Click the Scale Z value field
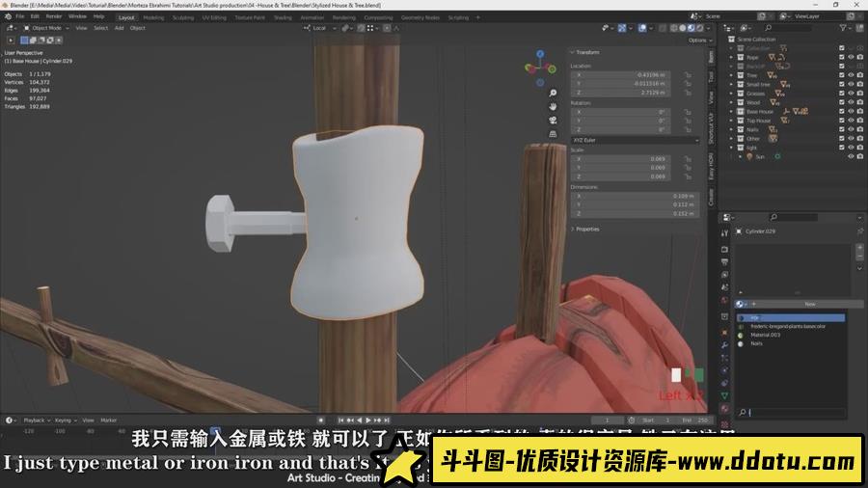The width and height of the screenshot is (868, 488). coord(620,176)
